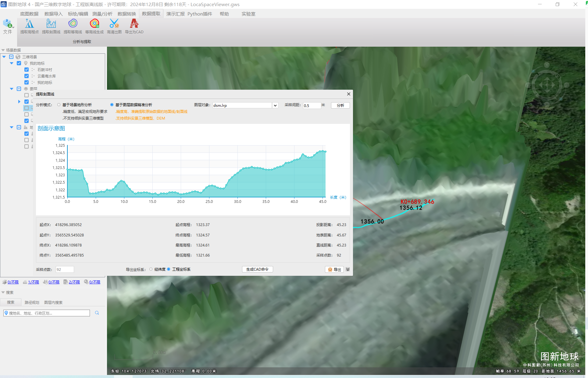Switch to the 测量/分析 ribbon tab
The image size is (588, 378).
click(102, 14)
